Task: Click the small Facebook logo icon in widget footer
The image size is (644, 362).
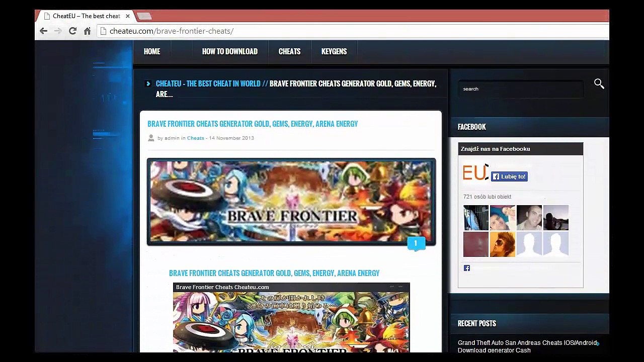Action: click(467, 268)
